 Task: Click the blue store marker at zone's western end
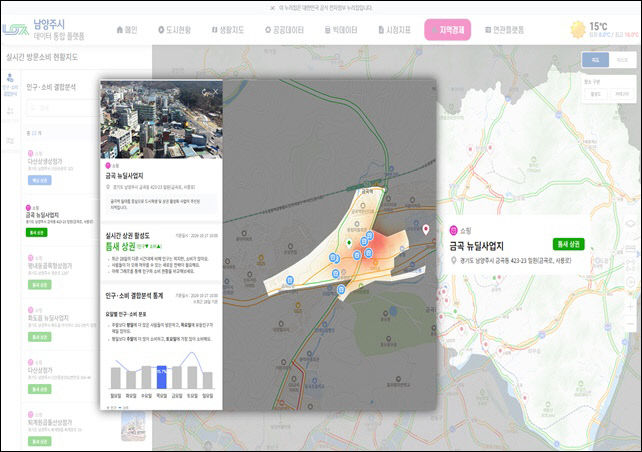point(290,280)
